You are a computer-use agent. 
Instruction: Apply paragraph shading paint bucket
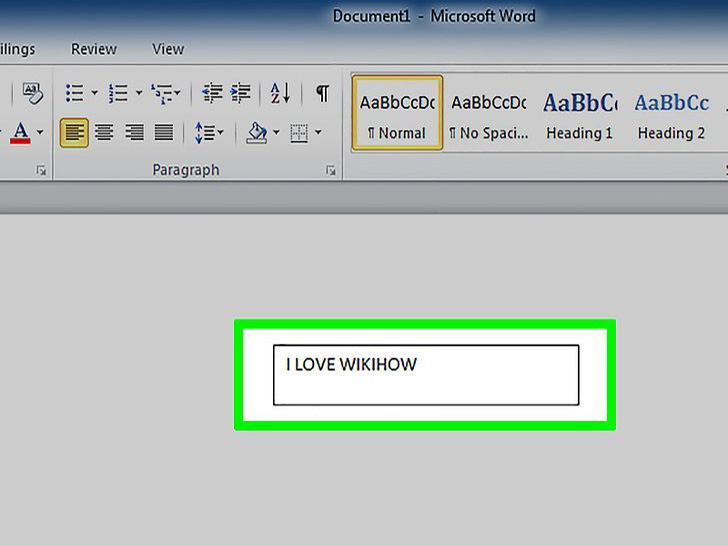click(x=257, y=133)
